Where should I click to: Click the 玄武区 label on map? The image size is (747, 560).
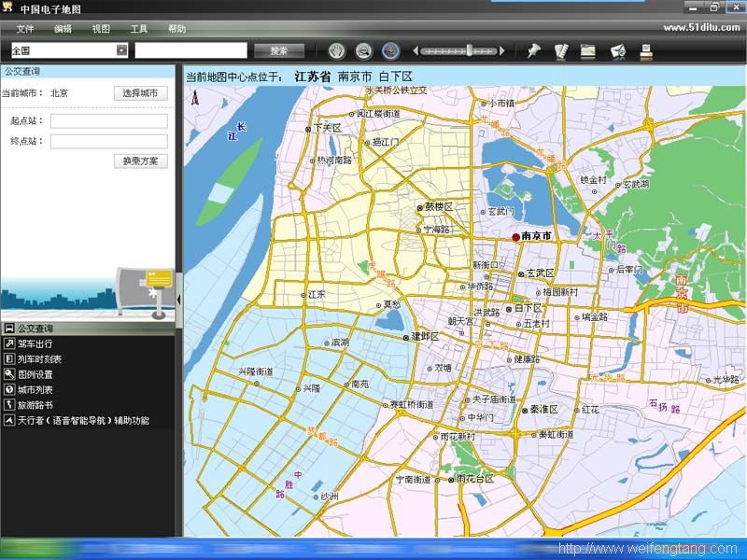541,273
